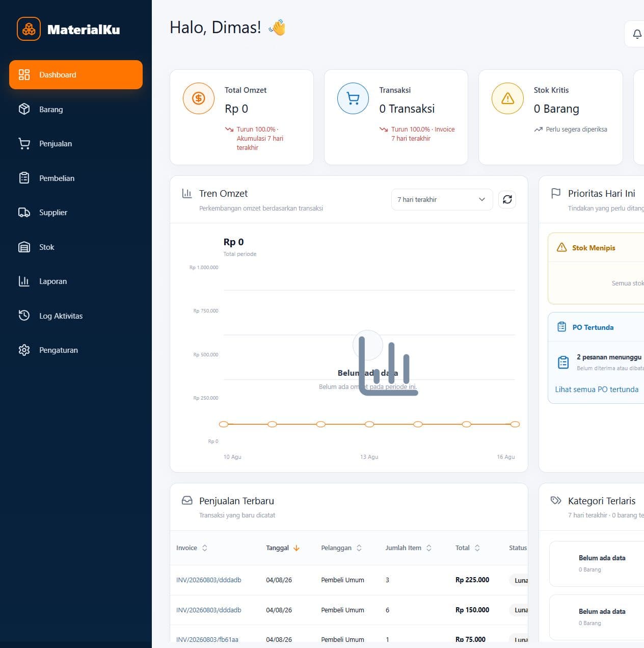644x648 pixels.
Task: Click the 0 Transaksi value
Action: [x=407, y=109]
